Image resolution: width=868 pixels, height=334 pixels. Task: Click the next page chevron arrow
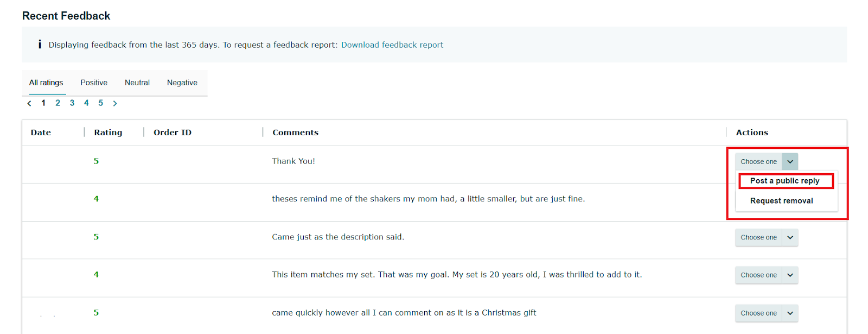(x=115, y=103)
